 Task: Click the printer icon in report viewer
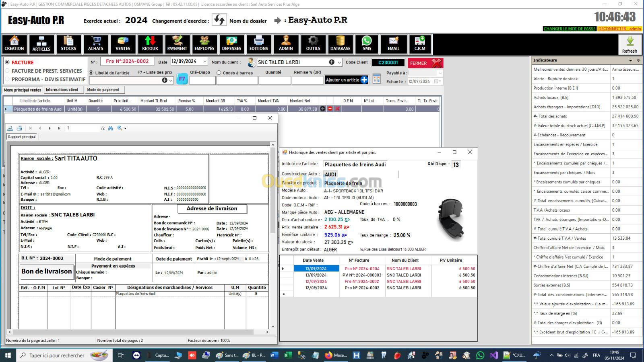pyautogui.click(x=19, y=128)
